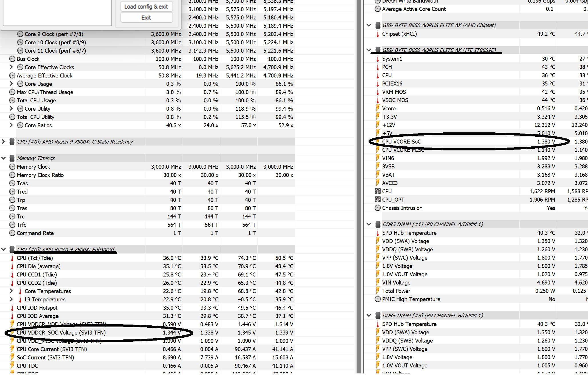Select the CPU VCORE SoC row
The height and width of the screenshot is (378, 588).
(401, 142)
